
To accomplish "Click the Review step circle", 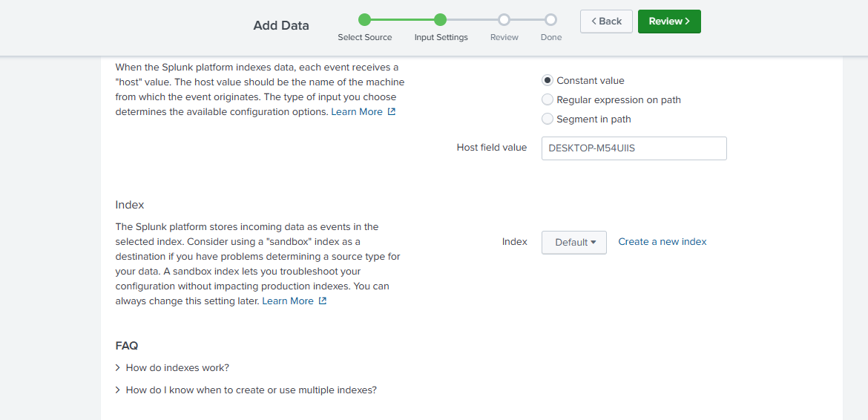I will pos(504,20).
